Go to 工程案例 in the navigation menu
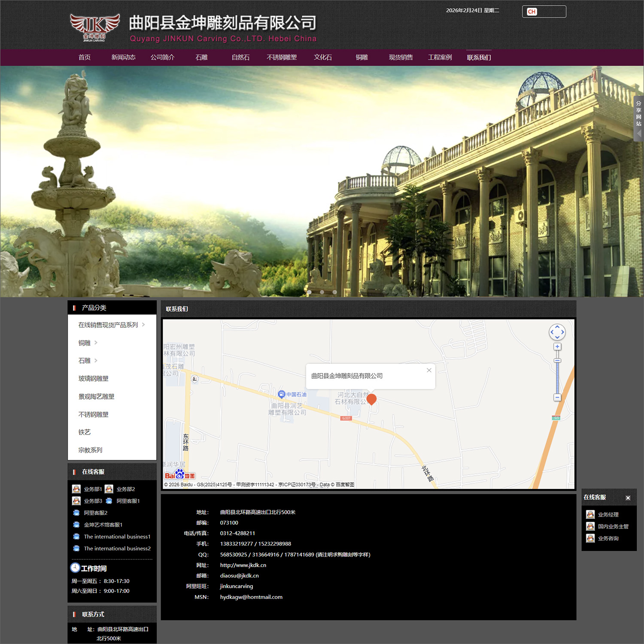Viewport: 644px width, 644px height. click(440, 58)
